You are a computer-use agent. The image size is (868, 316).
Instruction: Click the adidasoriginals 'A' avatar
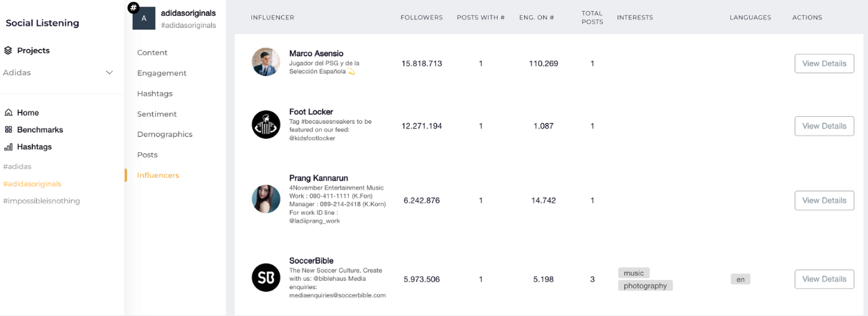pos(144,19)
